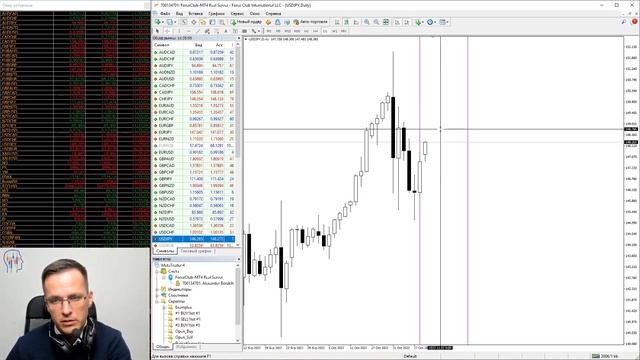Open the Сервис menu
The height and width of the screenshot is (360, 640).
(x=237, y=13)
